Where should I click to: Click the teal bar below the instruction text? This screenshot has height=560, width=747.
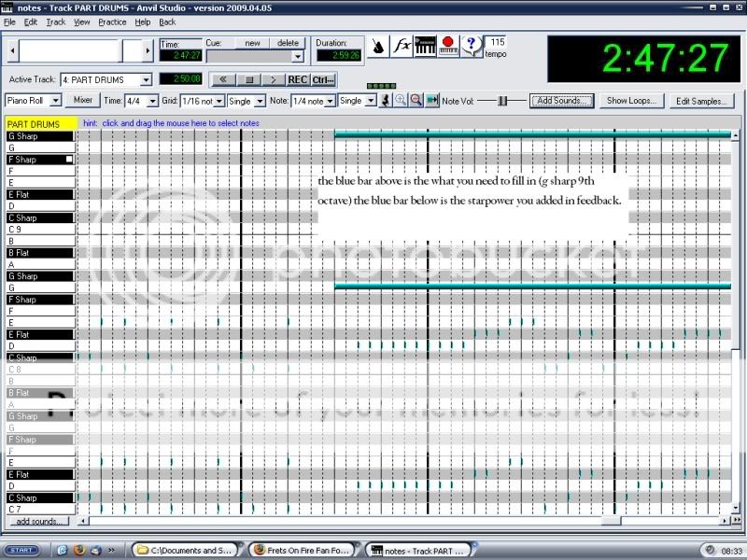point(532,287)
